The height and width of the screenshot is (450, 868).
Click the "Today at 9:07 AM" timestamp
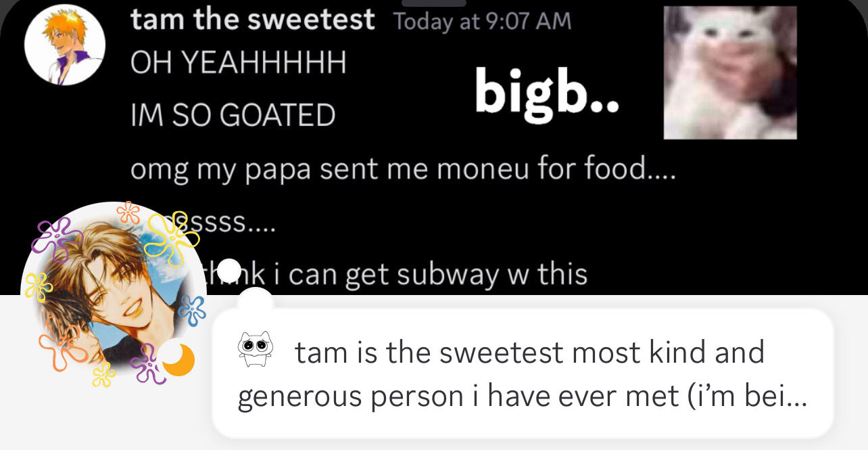click(482, 22)
